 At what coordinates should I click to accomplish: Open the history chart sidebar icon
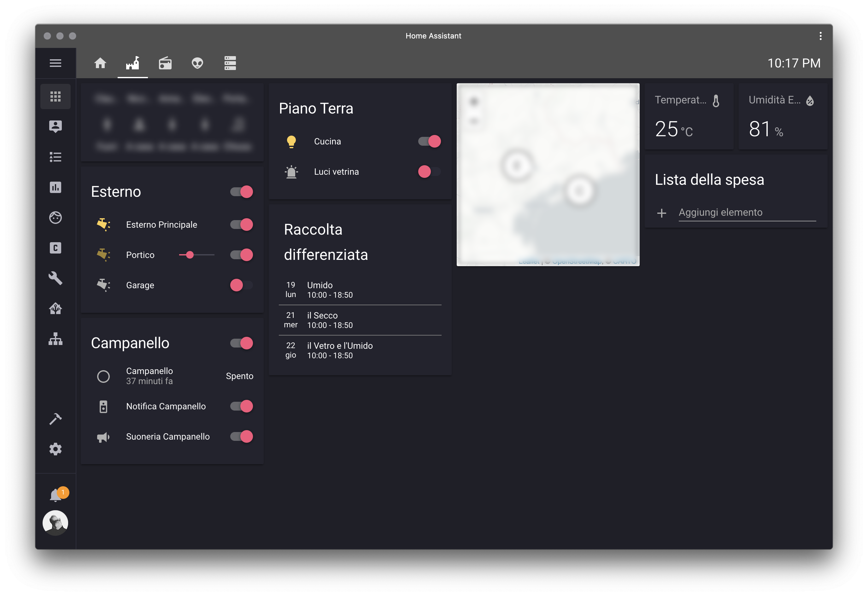pos(55,187)
